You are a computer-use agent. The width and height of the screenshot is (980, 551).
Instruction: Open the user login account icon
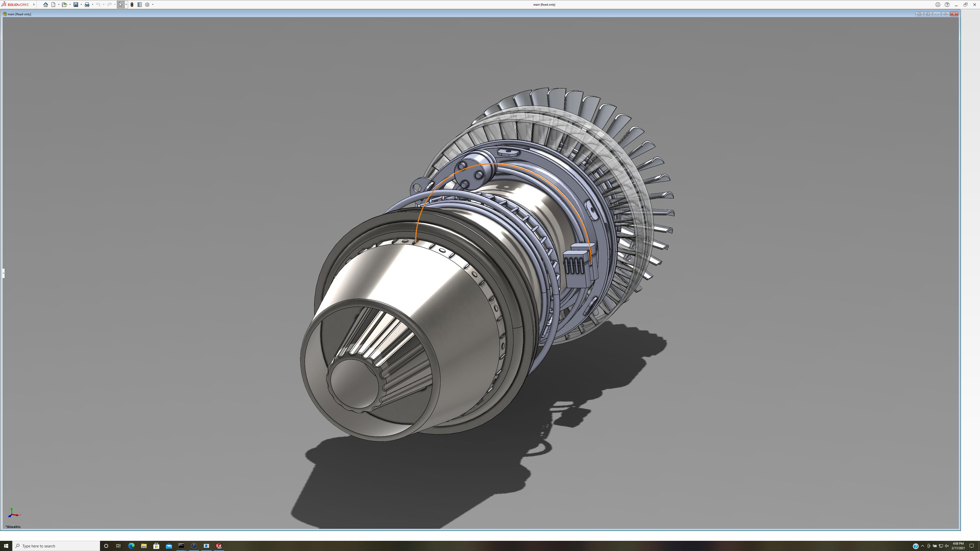tap(938, 5)
